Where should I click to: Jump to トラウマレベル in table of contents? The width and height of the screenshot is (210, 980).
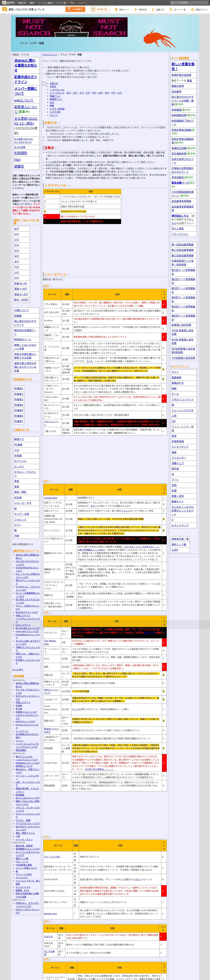point(57,90)
